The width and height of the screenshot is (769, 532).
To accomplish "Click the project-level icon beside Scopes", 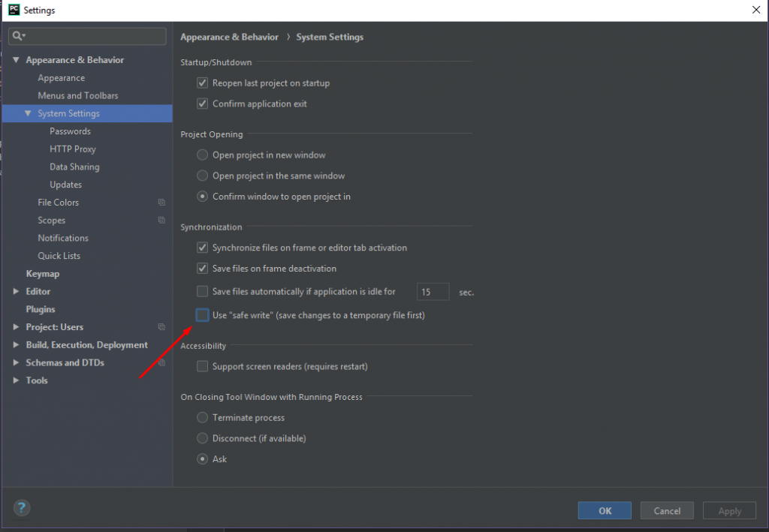I will (x=161, y=221).
